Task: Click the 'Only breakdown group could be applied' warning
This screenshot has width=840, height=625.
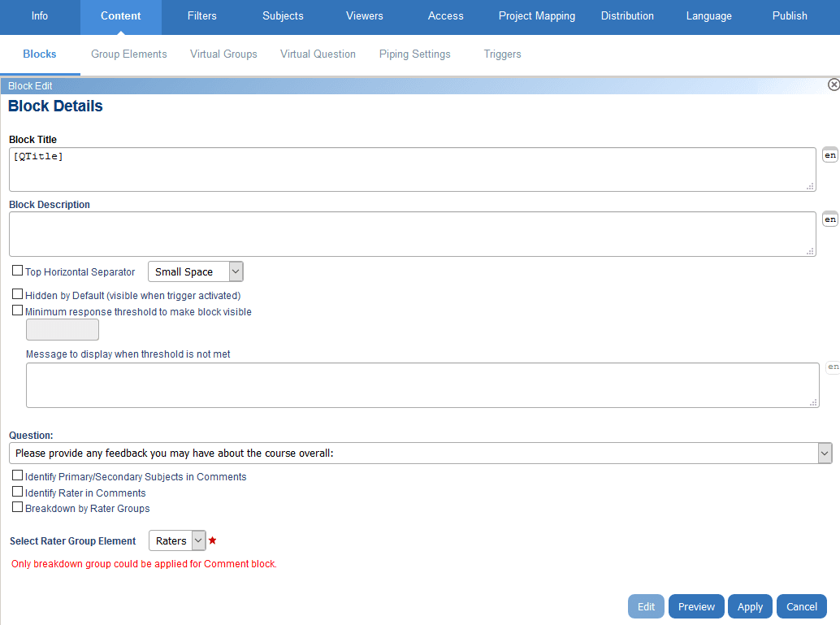Action: coord(144,564)
